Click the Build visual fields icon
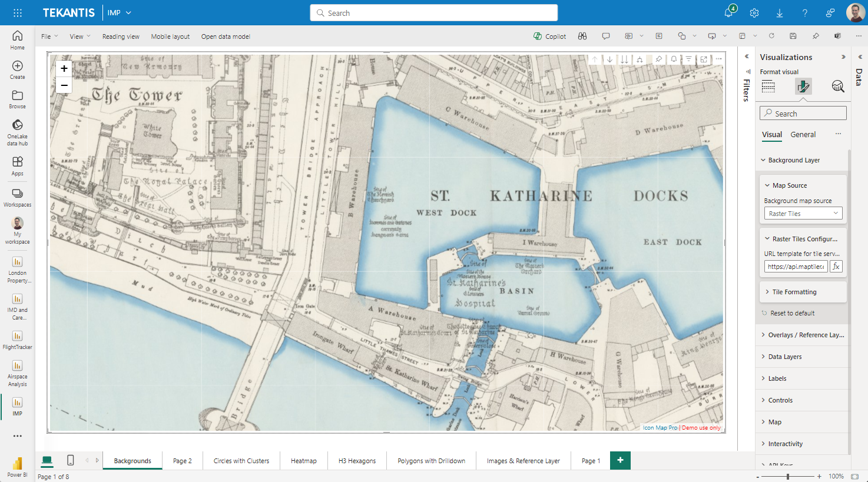 coord(768,87)
